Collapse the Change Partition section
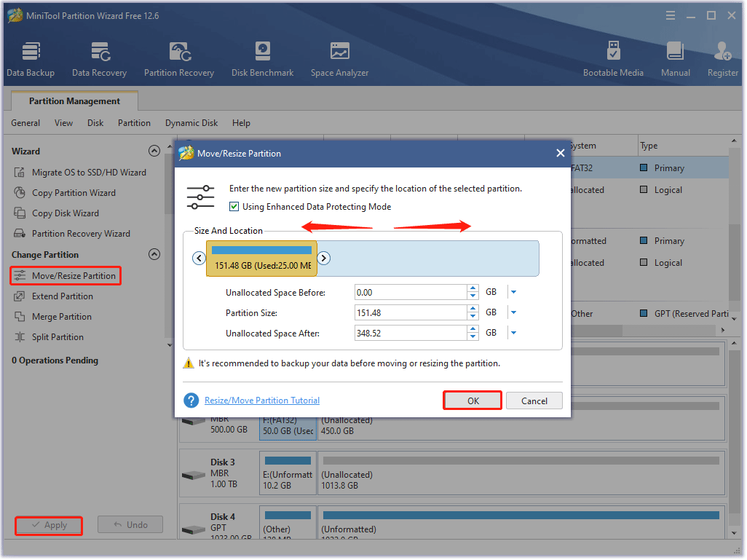The width and height of the screenshot is (747, 560). coord(154,254)
